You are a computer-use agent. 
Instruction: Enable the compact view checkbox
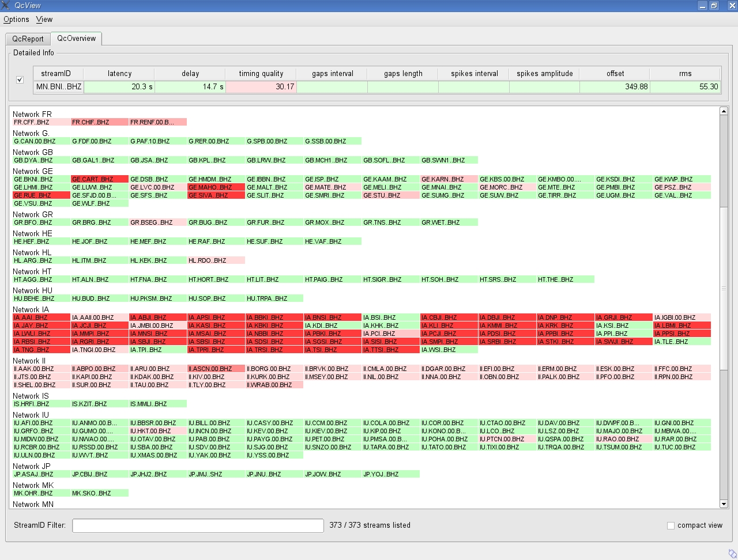[x=671, y=525]
